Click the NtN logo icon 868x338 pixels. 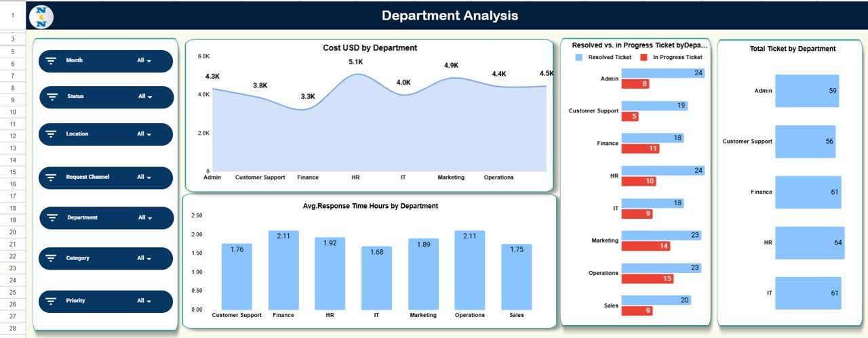pos(42,16)
